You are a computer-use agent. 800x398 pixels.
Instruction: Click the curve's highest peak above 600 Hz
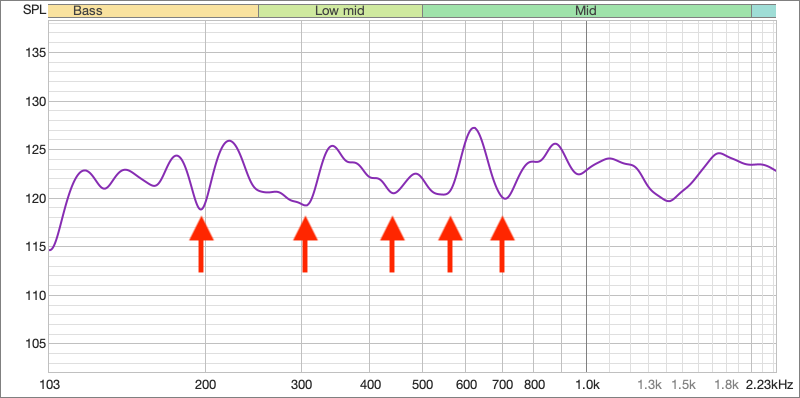[473, 128]
